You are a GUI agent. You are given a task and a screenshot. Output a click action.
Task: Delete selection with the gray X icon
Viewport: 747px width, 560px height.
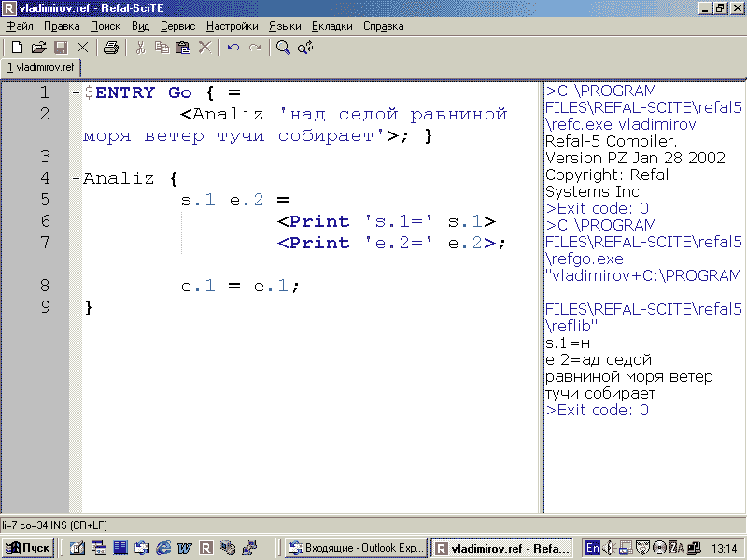coord(204,48)
